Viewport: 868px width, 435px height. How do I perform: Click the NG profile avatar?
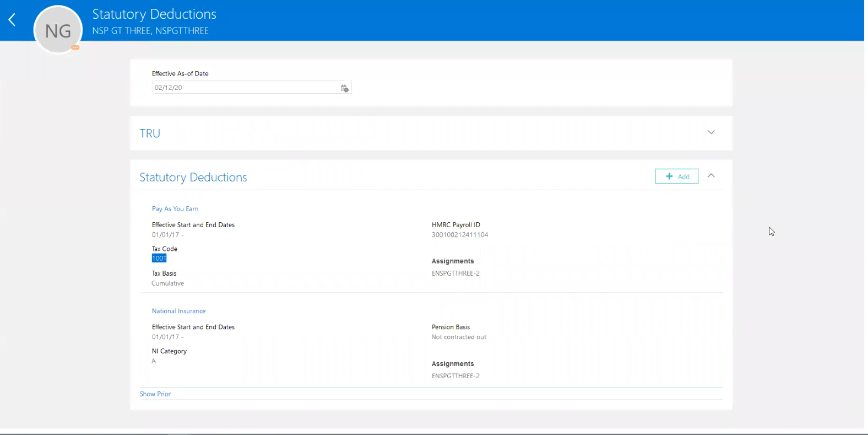click(58, 30)
